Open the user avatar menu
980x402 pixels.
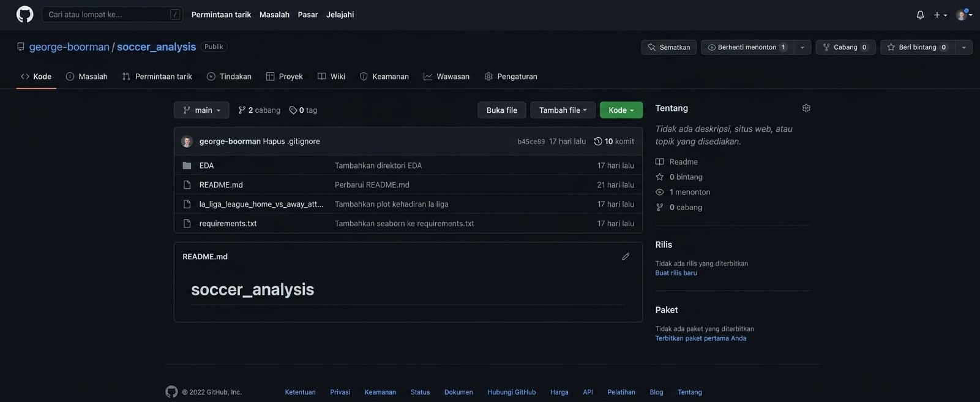964,15
